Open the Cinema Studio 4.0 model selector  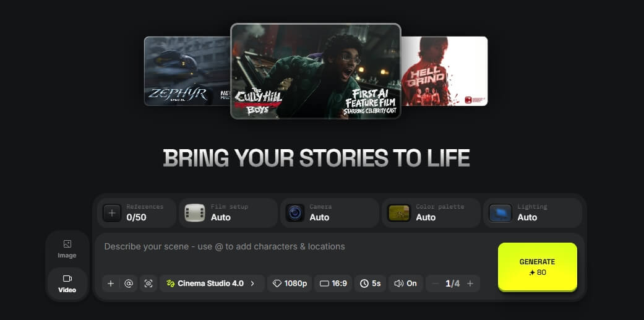pos(212,283)
